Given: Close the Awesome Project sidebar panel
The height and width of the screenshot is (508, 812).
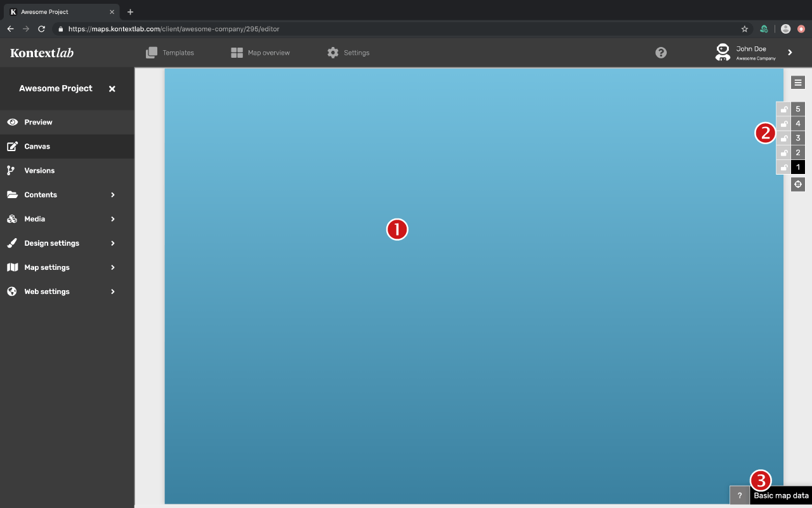Looking at the screenshot, I should pyautogui.click(x=112, y=89).
